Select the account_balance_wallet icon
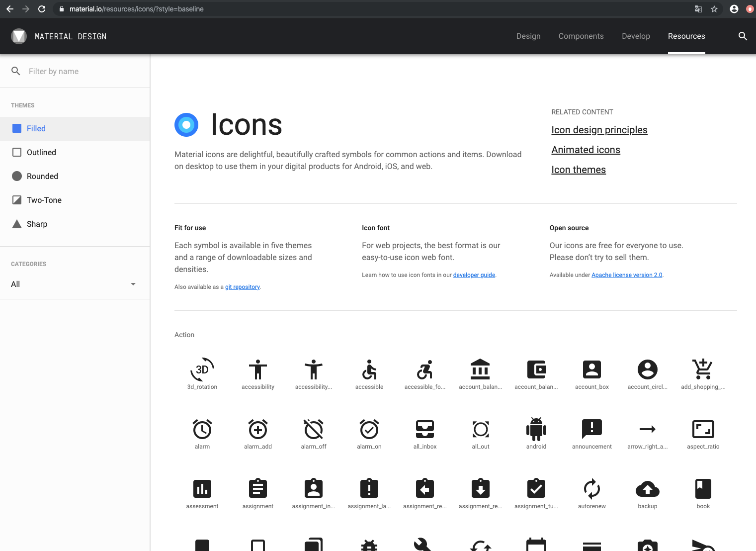Viewport: 756px width, 551px height. 536,369
